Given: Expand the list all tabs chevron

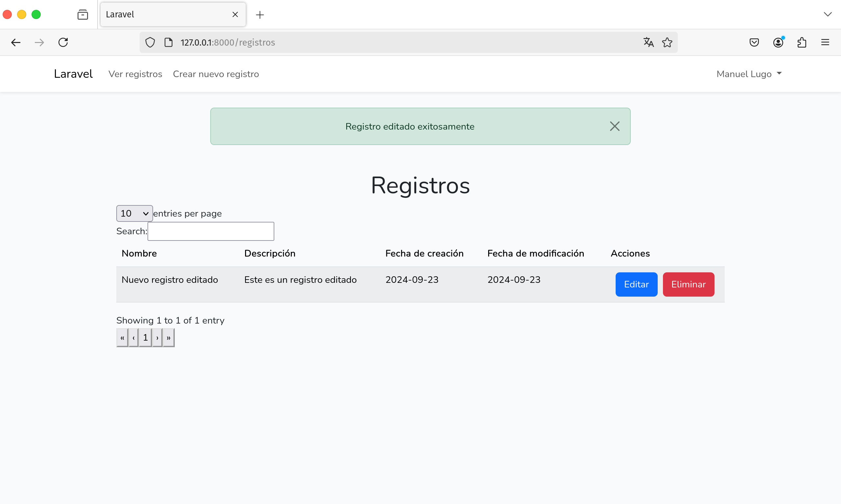Looking at the screenshot, I should pos(828,15).
